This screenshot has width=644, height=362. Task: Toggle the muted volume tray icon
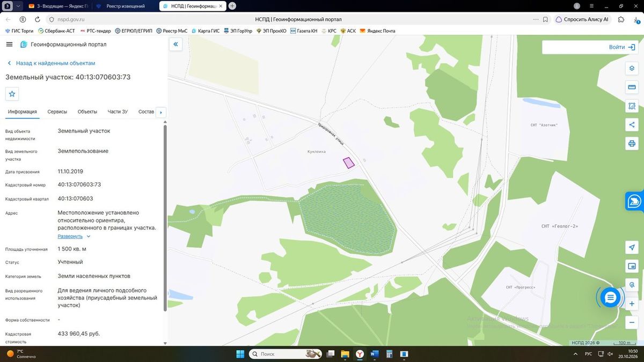click(610, 354)
